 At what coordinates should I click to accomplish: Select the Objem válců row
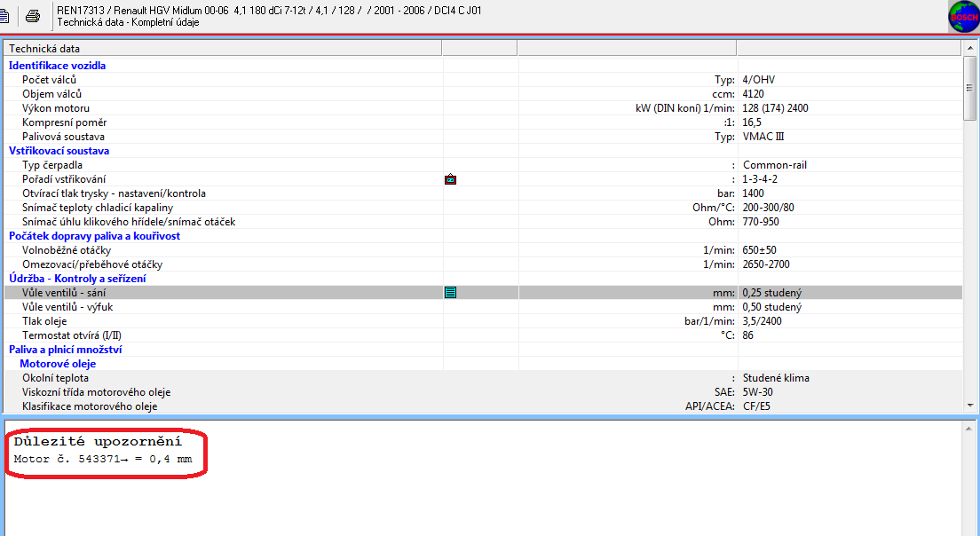tap(483, 94)
